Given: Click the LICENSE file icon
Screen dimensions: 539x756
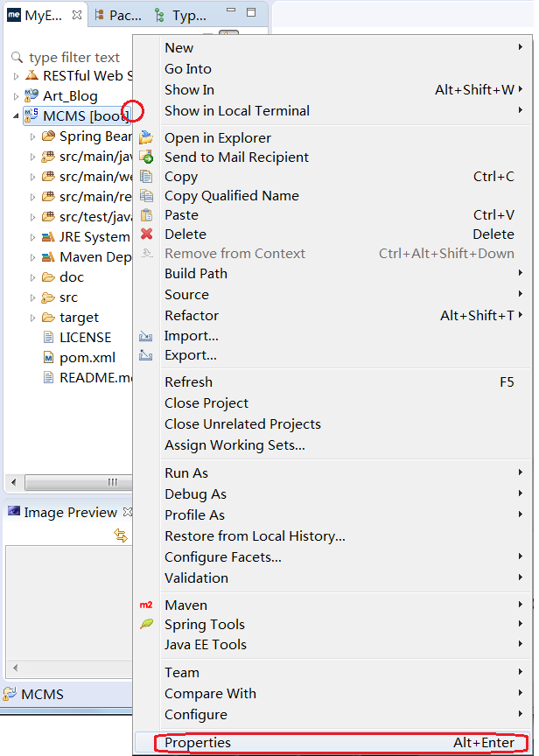Looking at the screenshot, I should [48, 337].
